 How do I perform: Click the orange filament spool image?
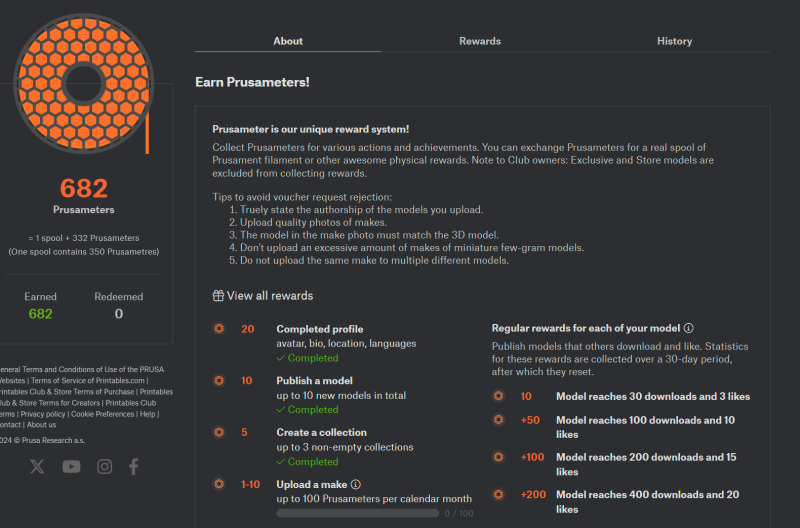click(x=84, y=84)
